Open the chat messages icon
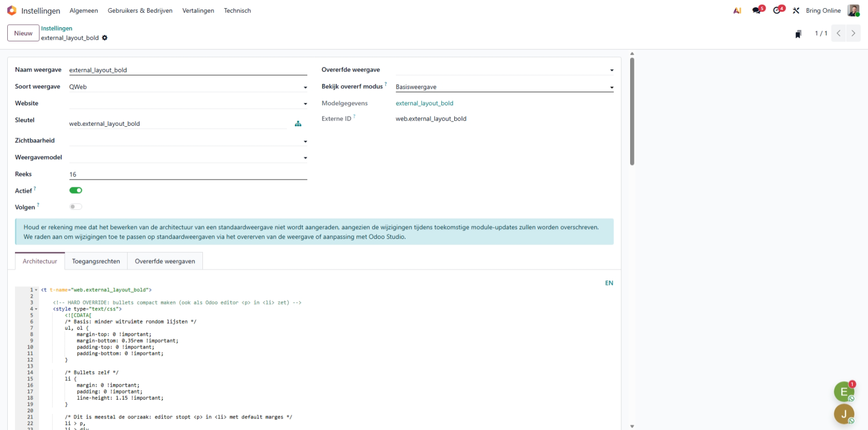The image size is (868, 430). click(x=756, y=11)
